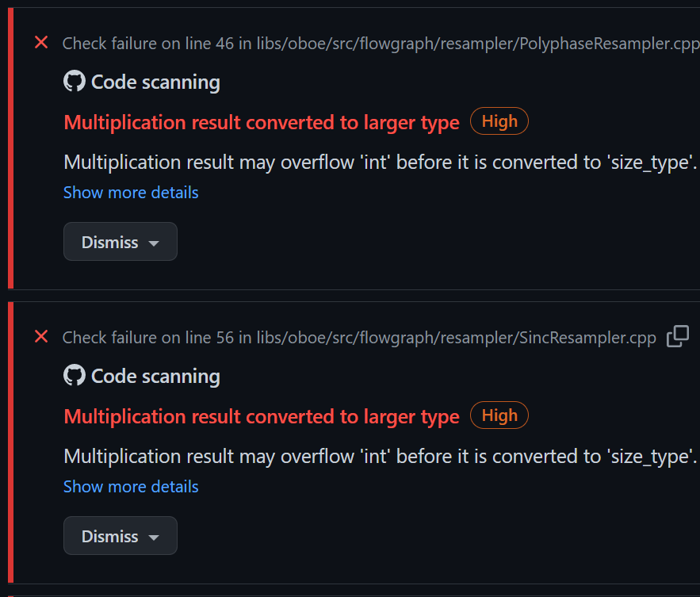Copy the link for the SincResampler.cpp annotation
The image size is (700, 597).
678,336
